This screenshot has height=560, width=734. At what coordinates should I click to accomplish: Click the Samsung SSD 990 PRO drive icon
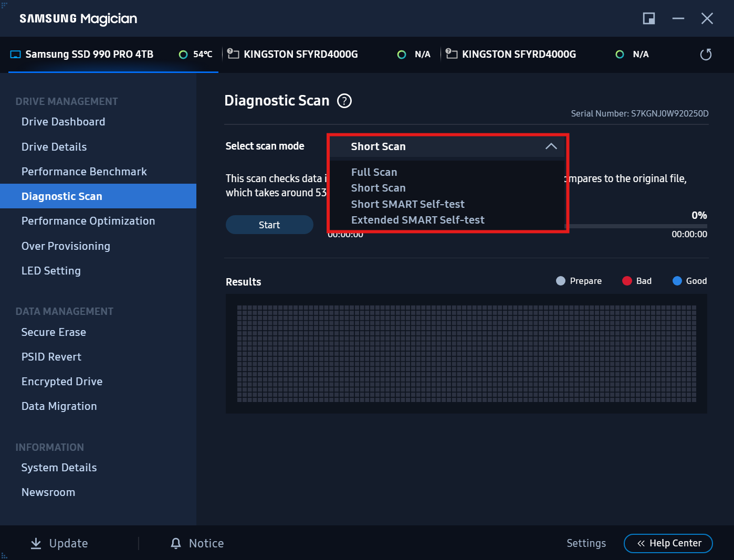(16, 55)
